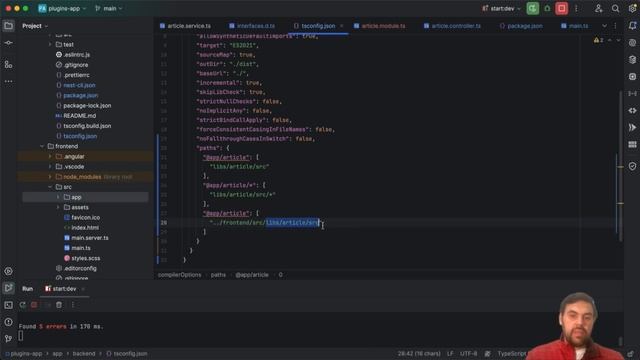Expand the app folder
The width and height of the screenshot is (640, 360).
58,197
